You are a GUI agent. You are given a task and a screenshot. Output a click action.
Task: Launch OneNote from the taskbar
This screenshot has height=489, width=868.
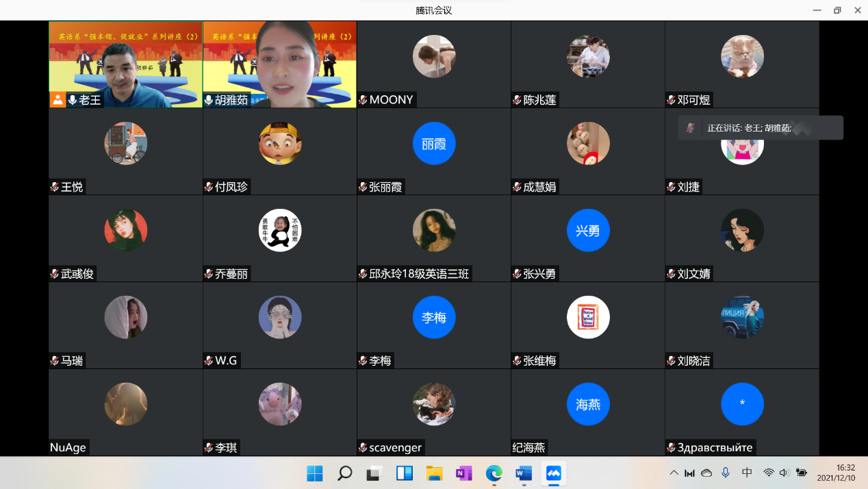pos(464,473)
